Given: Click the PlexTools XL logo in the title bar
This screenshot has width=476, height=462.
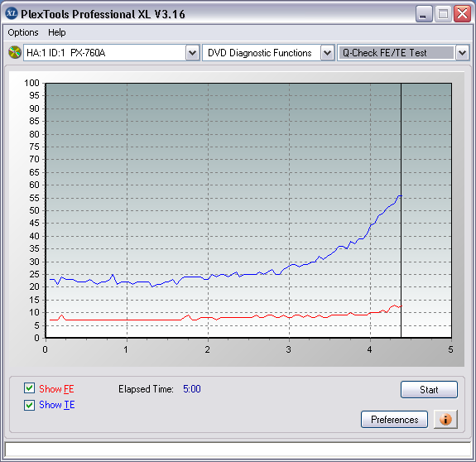Looking at the screenshot, I should (12, 13).
